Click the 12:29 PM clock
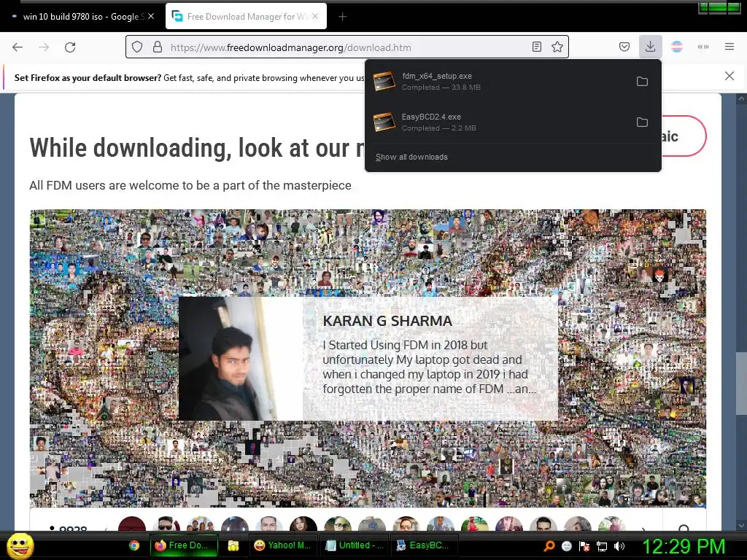Viewport: 747px width, 560px height. [x=684, y=546]
